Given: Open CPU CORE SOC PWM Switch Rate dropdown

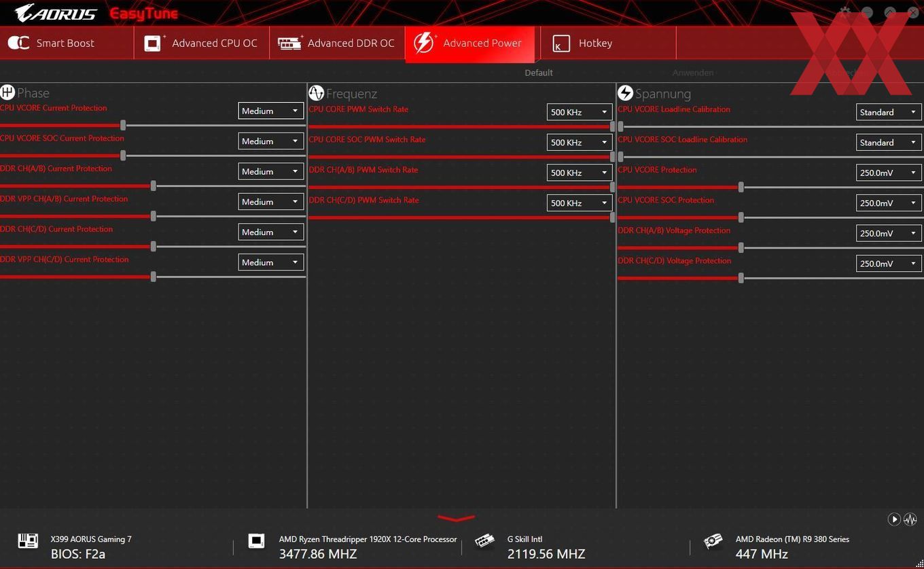Looking at the screenshot, I should point(580,143).
